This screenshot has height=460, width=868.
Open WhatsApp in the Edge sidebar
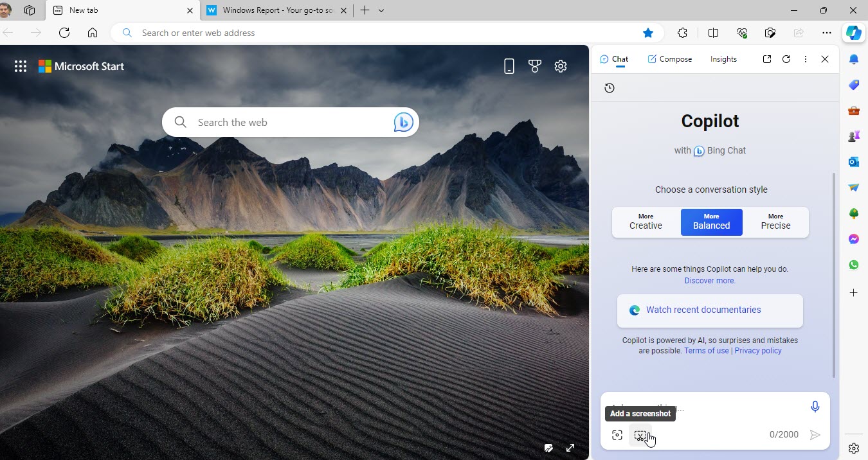[x=854, y=265]
